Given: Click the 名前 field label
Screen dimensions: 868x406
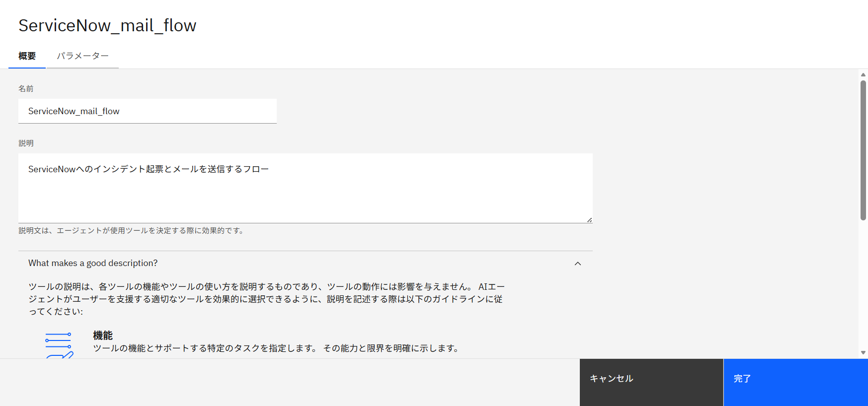Looking at the screenshot, I should point(26,88).
